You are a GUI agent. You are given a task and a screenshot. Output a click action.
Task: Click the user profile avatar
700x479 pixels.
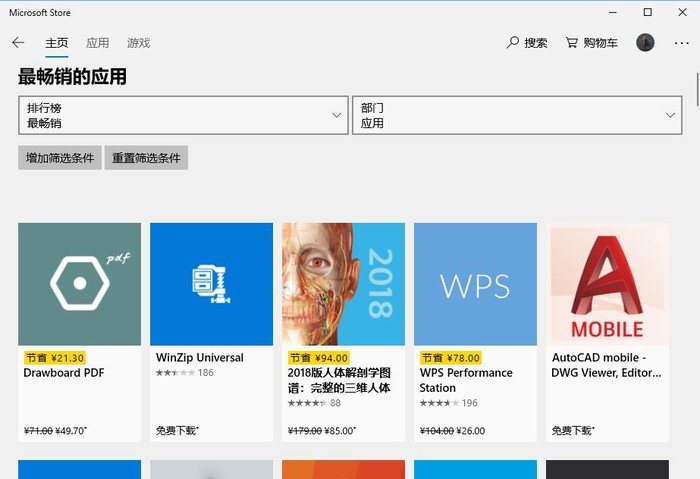click(645, 43)
